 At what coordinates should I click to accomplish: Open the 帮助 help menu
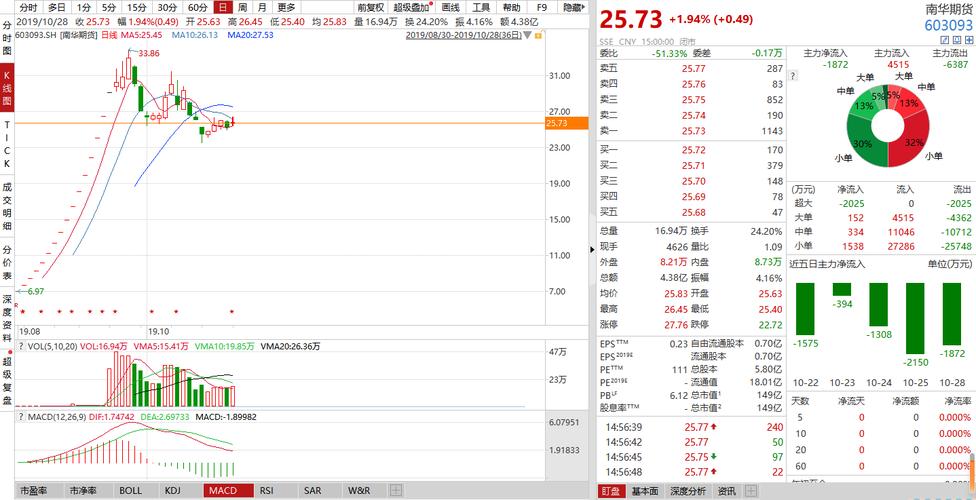pyautogui.click(x=512, y=7)
